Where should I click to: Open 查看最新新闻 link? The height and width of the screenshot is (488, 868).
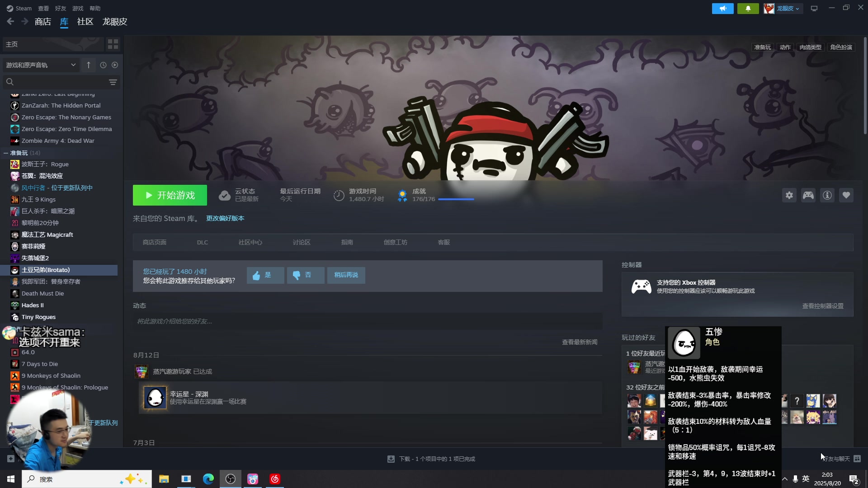(x=580, y=342)
